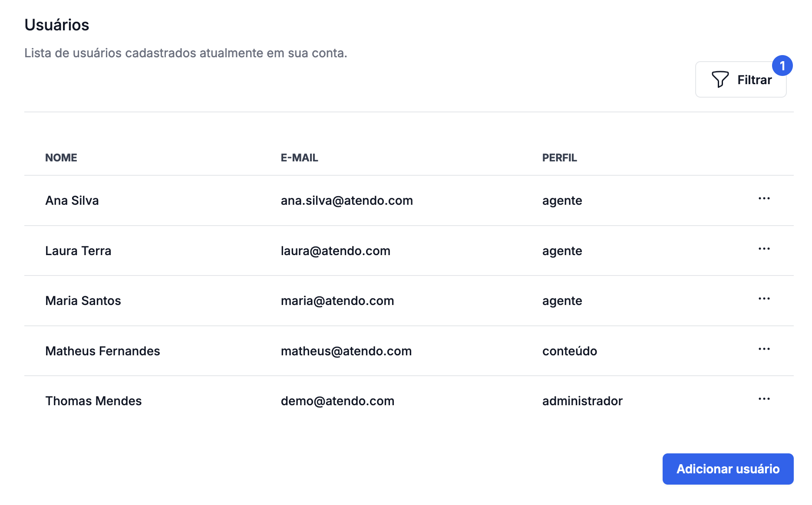Click the conteúdo profile cell

pyautogui.click(x=569, y=351)
